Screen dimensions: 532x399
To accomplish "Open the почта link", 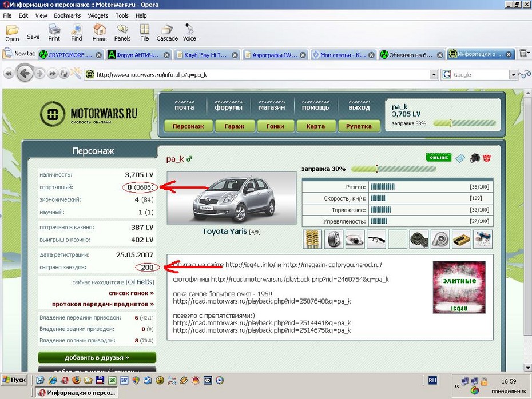I will coord(184,107).
